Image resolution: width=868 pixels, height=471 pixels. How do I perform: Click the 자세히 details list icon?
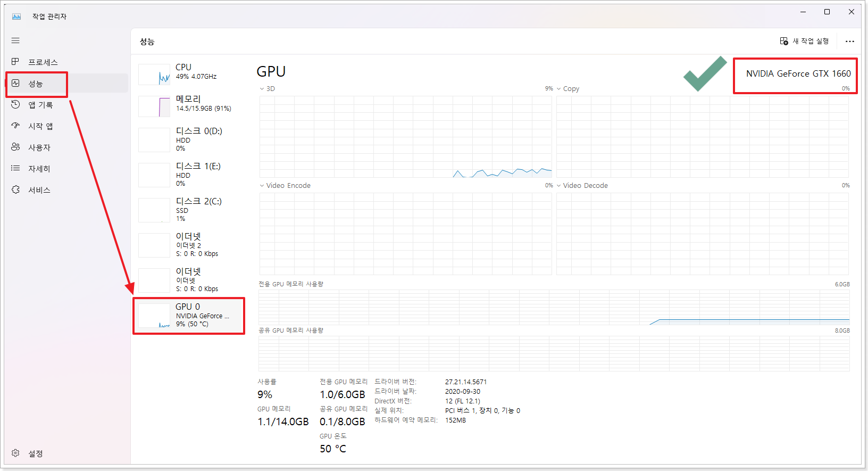coord(15,168)
